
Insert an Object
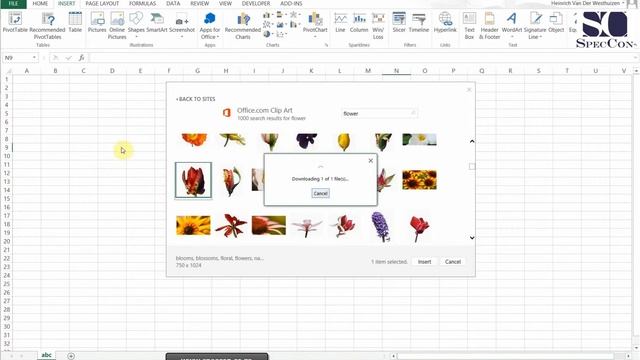tap(556, 22)
